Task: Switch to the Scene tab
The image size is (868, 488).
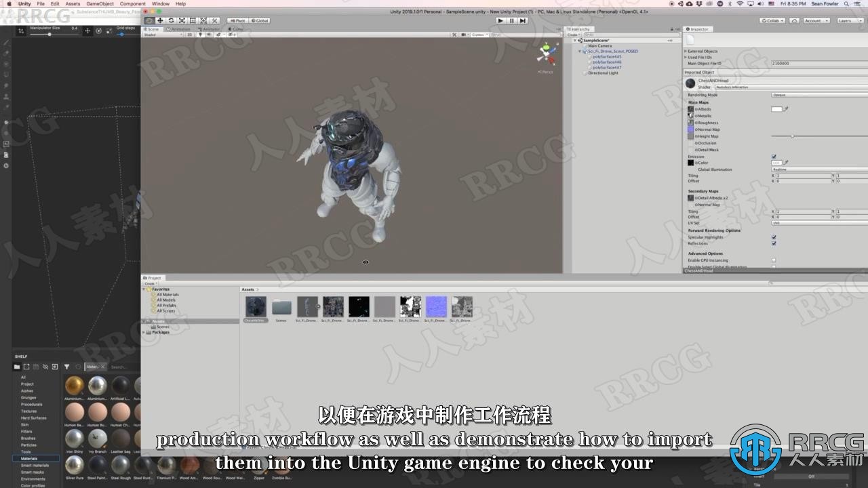Action: click(x=151, y=29)
